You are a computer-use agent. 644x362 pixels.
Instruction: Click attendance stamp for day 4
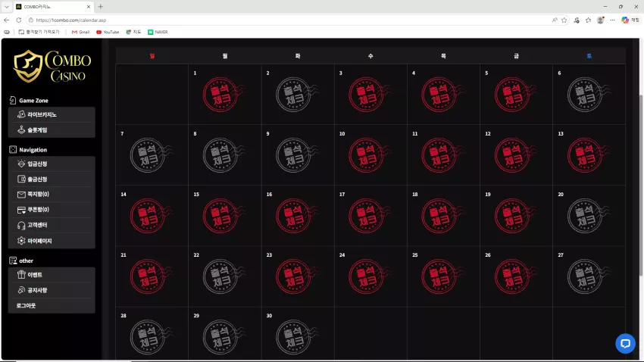click(x=442, y=95)
